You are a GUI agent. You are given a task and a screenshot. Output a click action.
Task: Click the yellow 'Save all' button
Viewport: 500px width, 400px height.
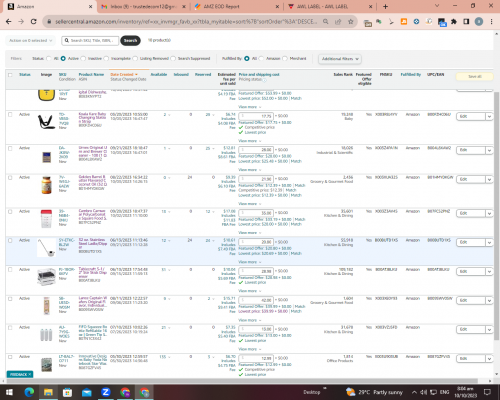[475, 77]
